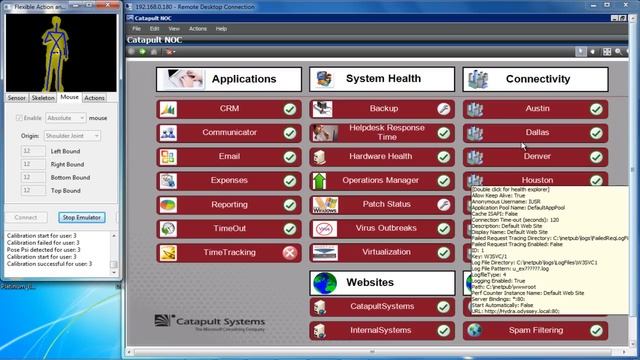
Task: Click the skeleton tracking preview image
Action: pos(61,53)
